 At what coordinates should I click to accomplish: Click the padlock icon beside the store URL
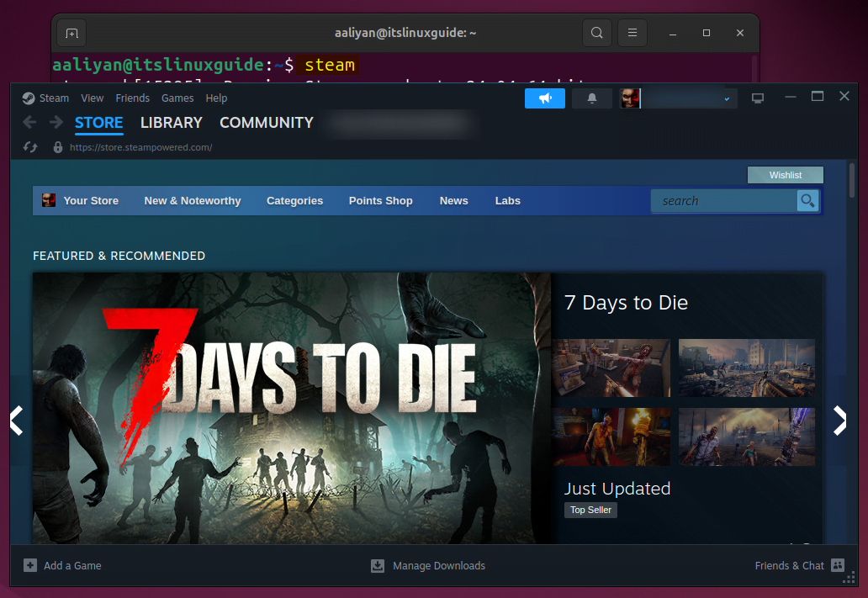click(56, 146)
